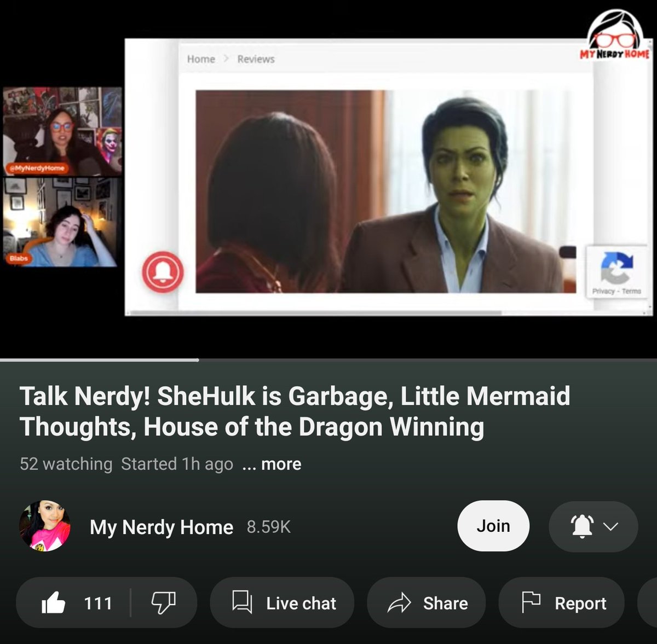
Task: Click the '52 watching' viewer count
Action: [x=66, y=464]
